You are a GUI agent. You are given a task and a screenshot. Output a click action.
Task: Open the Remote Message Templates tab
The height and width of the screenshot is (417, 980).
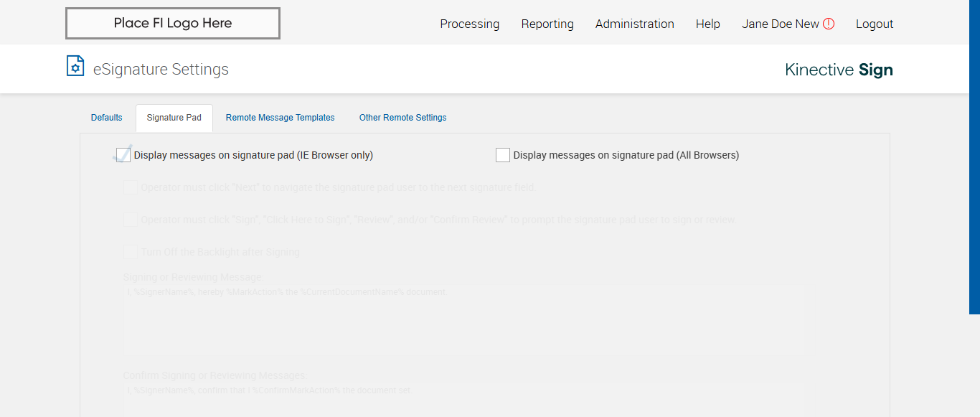280,118
